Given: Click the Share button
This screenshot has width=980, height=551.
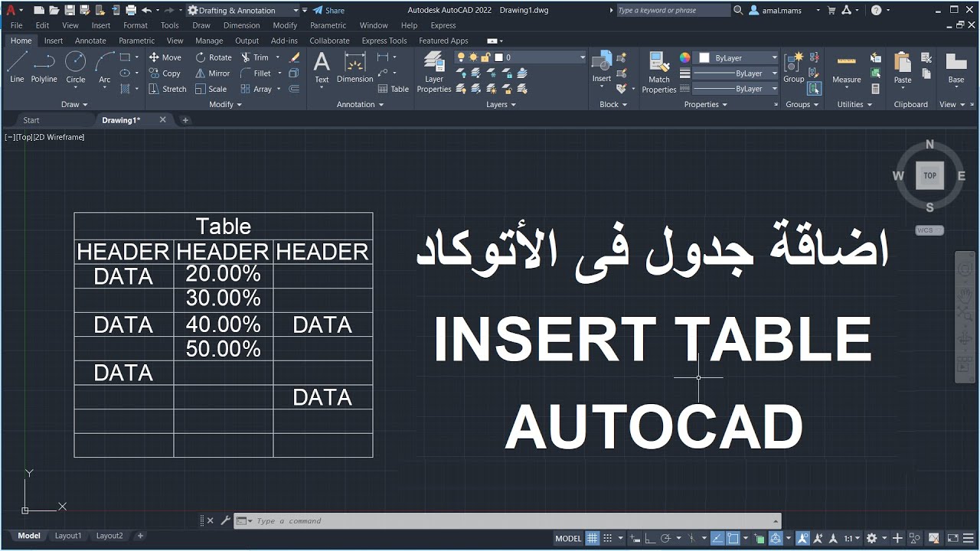Looking at the screenshot, I should 328,10.
